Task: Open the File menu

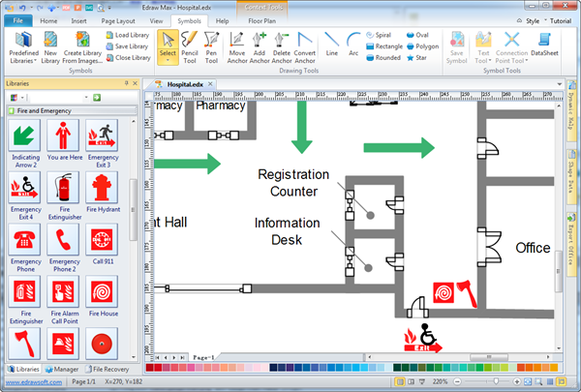Action: (x=17, y=20)
